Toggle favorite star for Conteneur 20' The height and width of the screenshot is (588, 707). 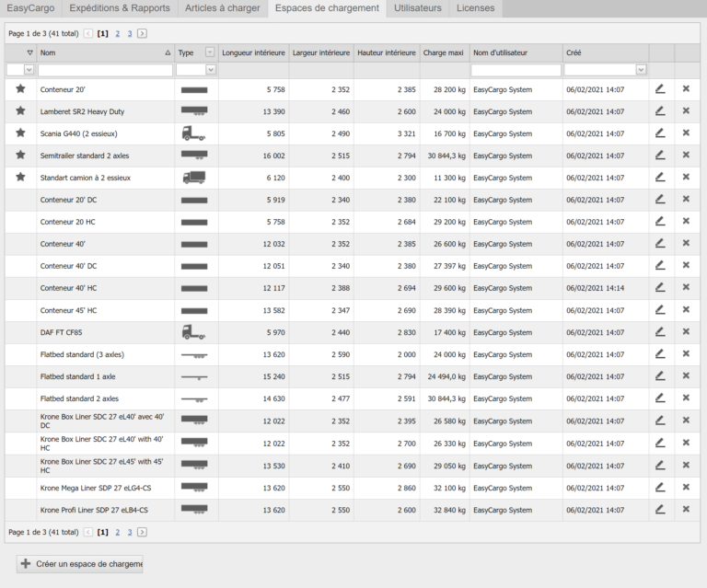tap(20, 89)
